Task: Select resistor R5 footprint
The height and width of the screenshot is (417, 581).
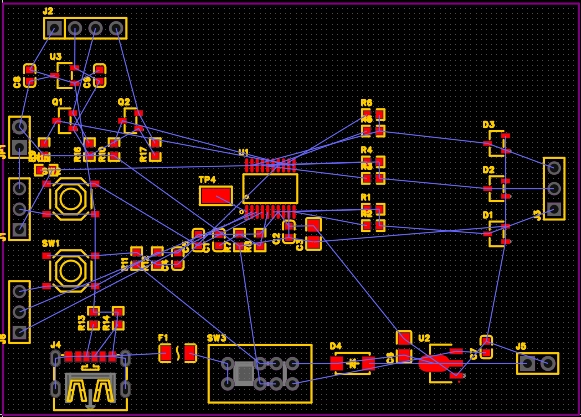Action: pos(373,131)
